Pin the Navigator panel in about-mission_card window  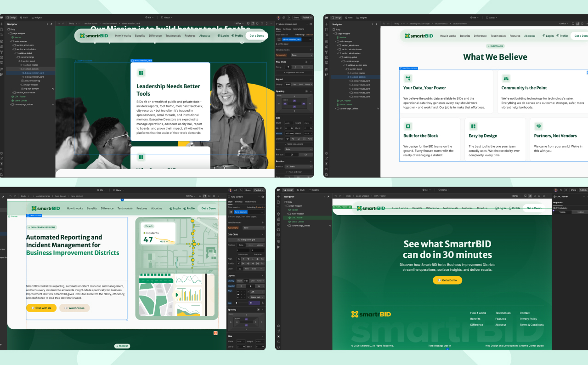click(x=52, y=24)
